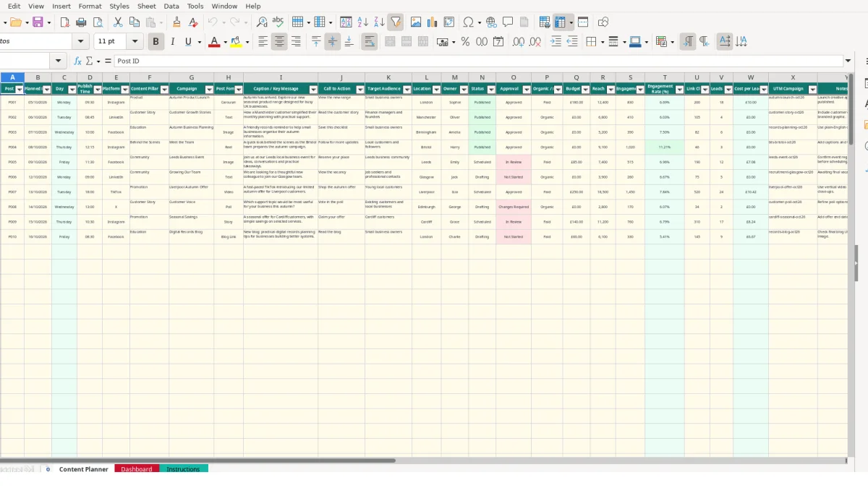Insert an image

click(416, 22)
